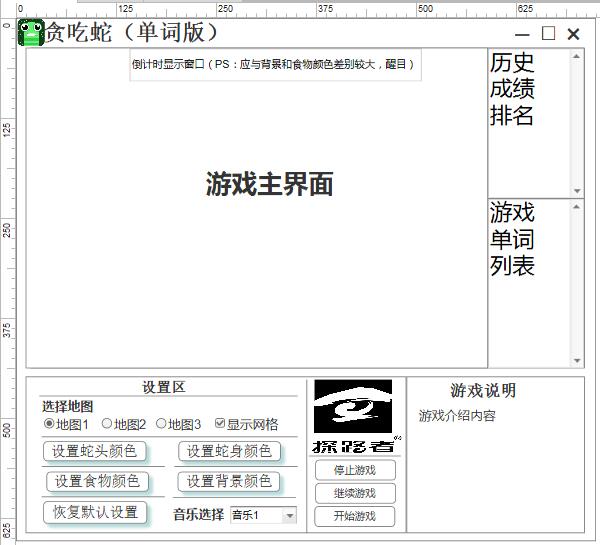Click the 选择地图 label
The image size is (600, 545).
tap(68, 407)
